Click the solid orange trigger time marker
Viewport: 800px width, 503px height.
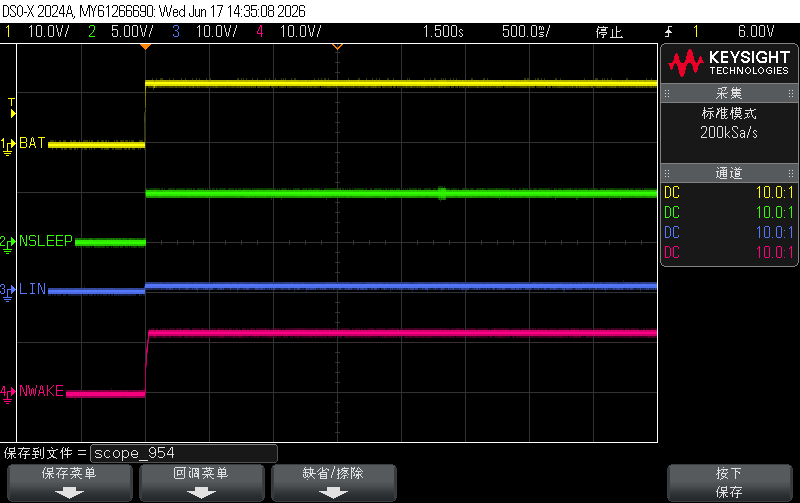(x=145, y=47)
